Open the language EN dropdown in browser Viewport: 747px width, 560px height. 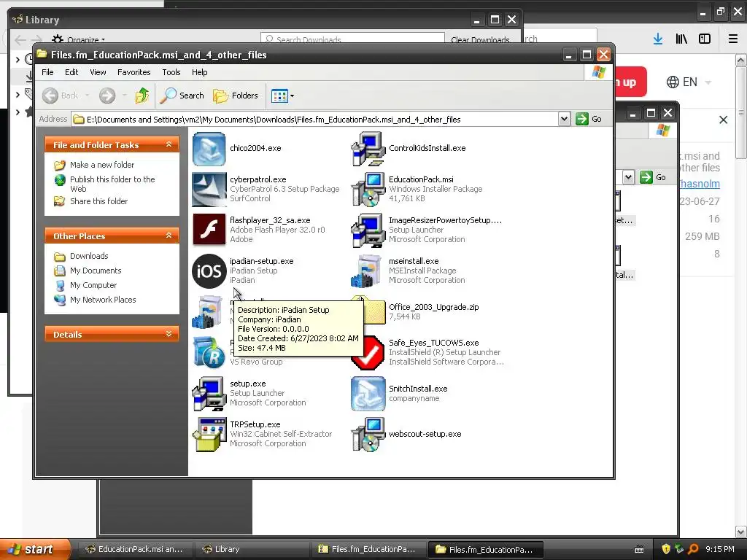pos(689,82)
